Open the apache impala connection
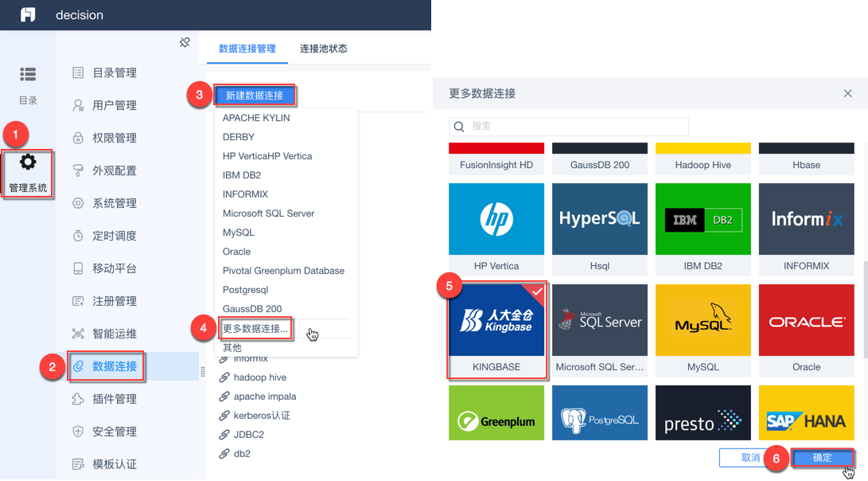Image resolution: width=868 pixels, height=481 pixels. 258,397
